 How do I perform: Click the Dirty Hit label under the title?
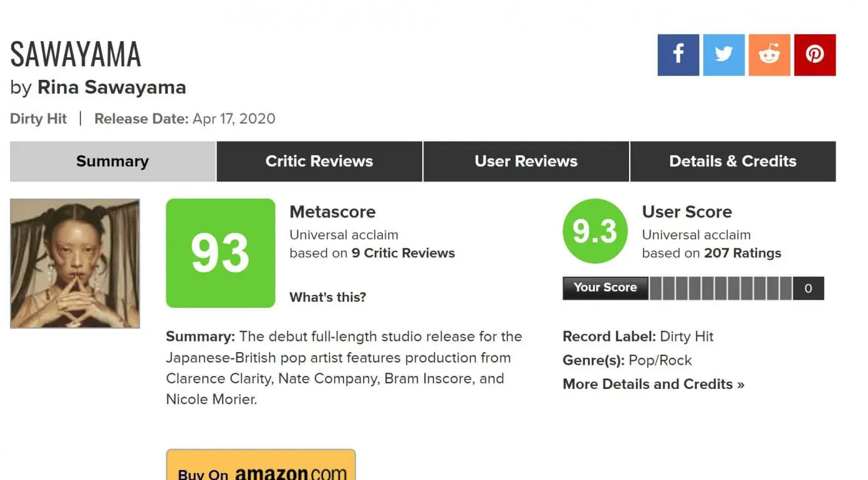[x=38, y=118]
